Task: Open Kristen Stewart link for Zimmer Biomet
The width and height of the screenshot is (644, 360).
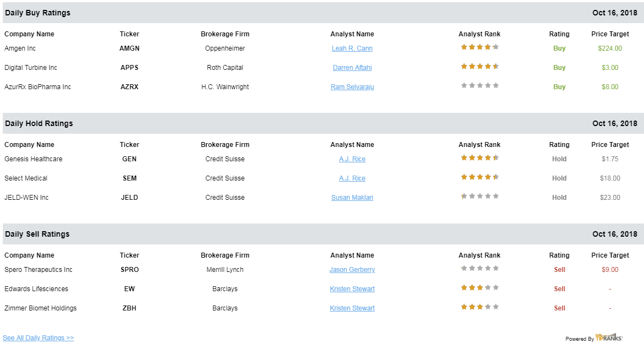Action: click(x=352, y=308)
